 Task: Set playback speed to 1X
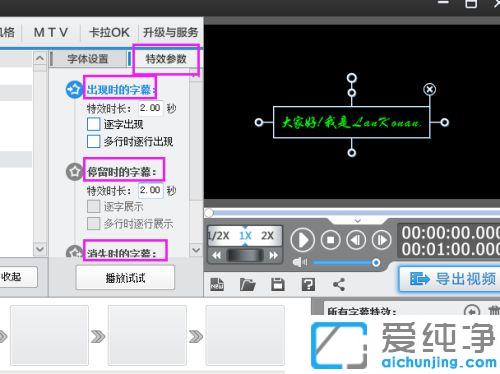(x=245, y=236)
